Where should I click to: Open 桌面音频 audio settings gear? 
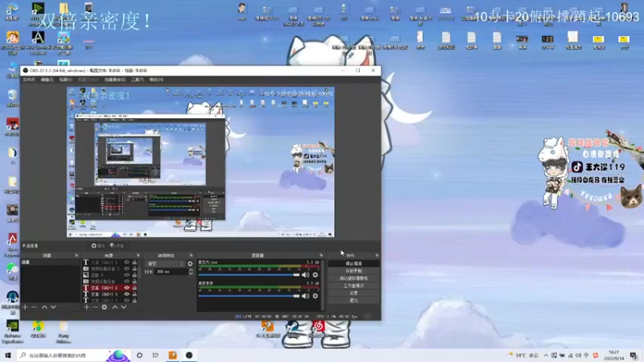pos(315,295)
